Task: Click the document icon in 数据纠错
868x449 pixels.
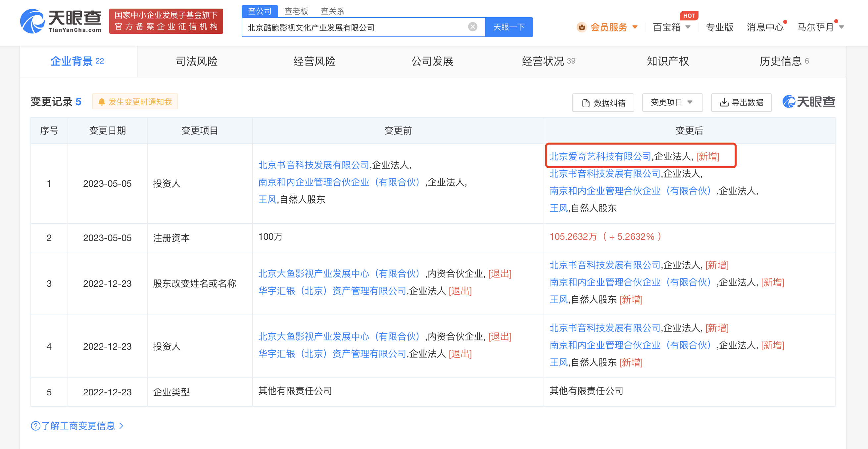Action: pos(586,103)
